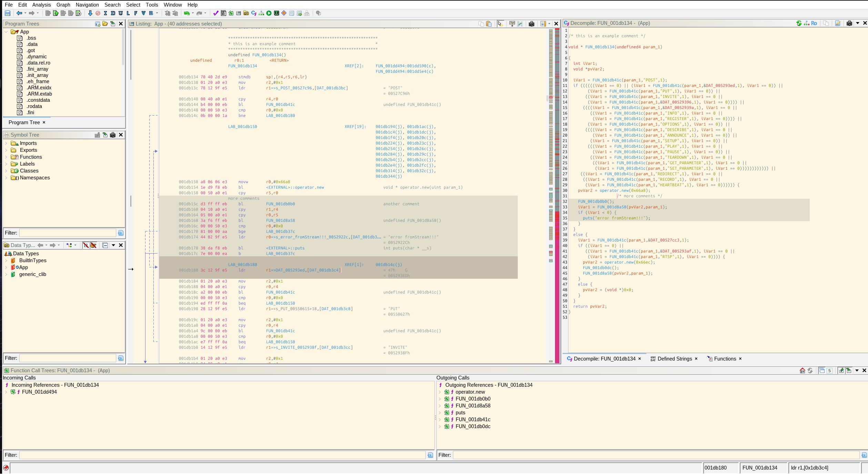Open Script Manager green play icon

point(269,13)
